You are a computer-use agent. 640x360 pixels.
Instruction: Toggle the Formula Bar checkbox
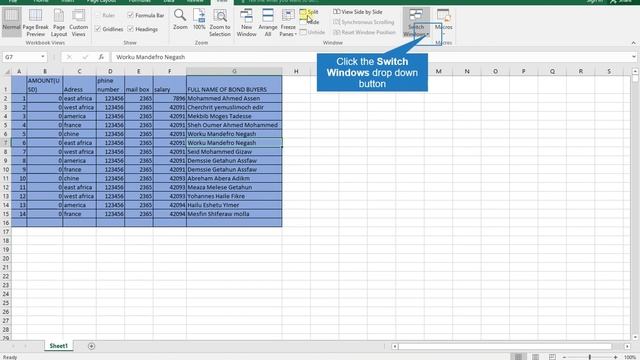(x=146, y=16)
